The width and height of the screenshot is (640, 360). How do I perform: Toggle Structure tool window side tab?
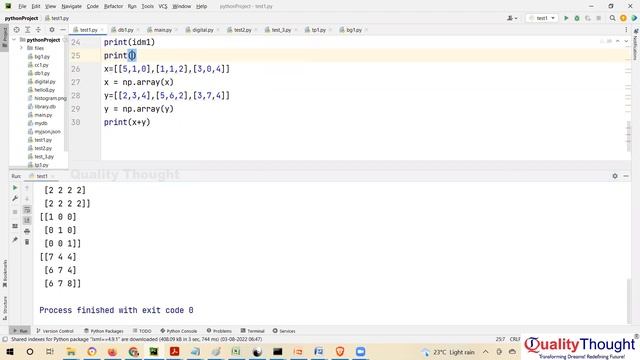5,308
